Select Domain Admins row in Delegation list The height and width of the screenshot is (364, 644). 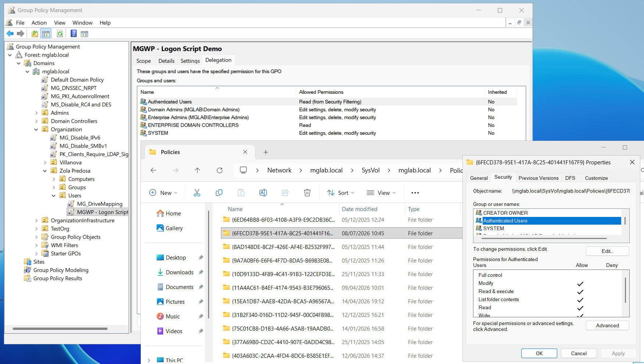pos(328,110)
